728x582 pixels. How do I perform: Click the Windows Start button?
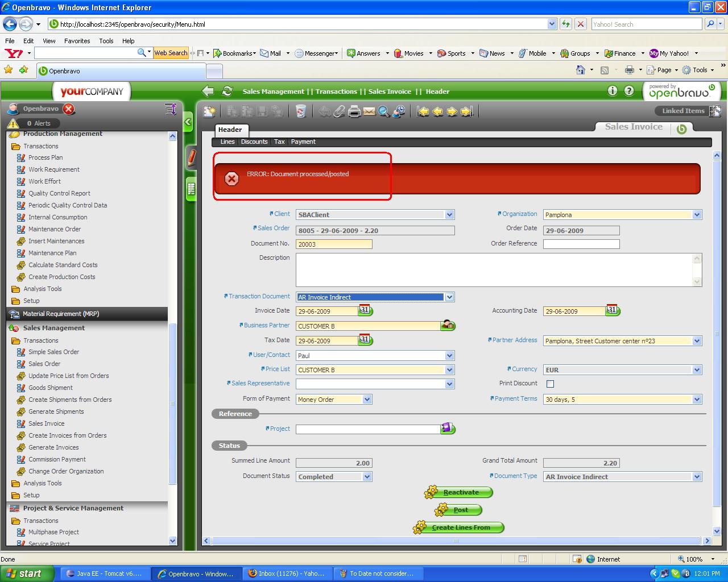tap(27, 573)
